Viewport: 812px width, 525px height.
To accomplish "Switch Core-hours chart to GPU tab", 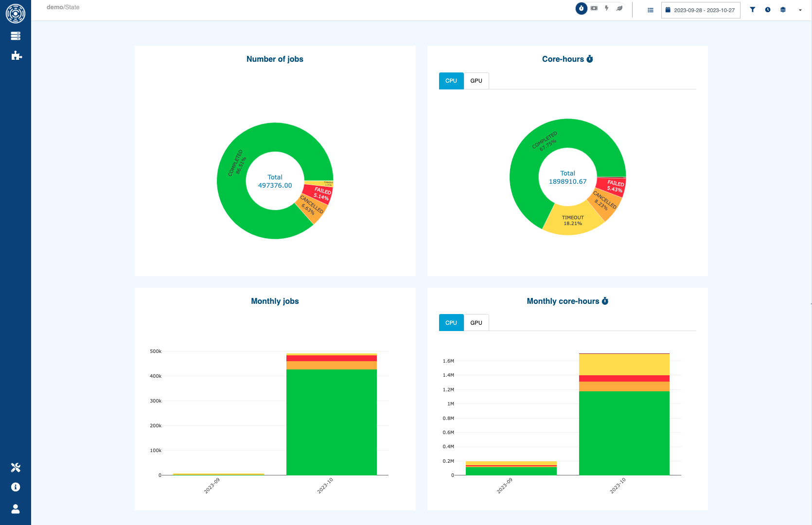I will click(476, 81).
